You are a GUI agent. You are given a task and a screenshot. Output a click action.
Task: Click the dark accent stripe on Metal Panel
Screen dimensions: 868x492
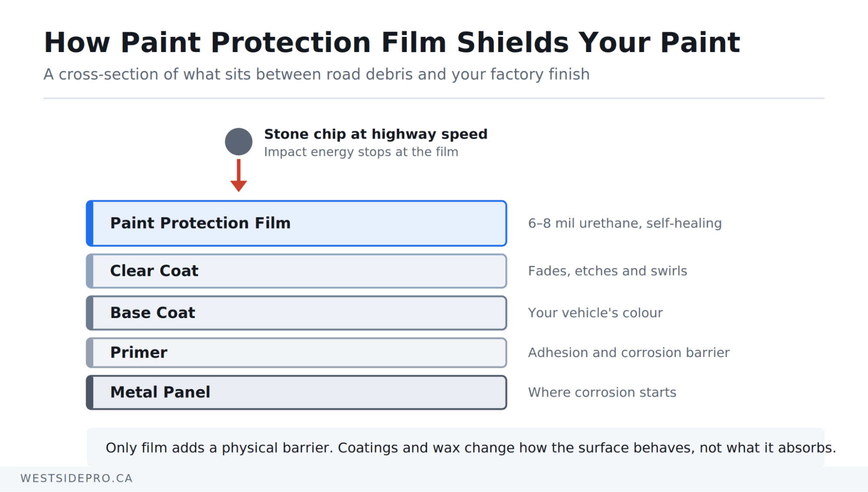coord(90,392)
